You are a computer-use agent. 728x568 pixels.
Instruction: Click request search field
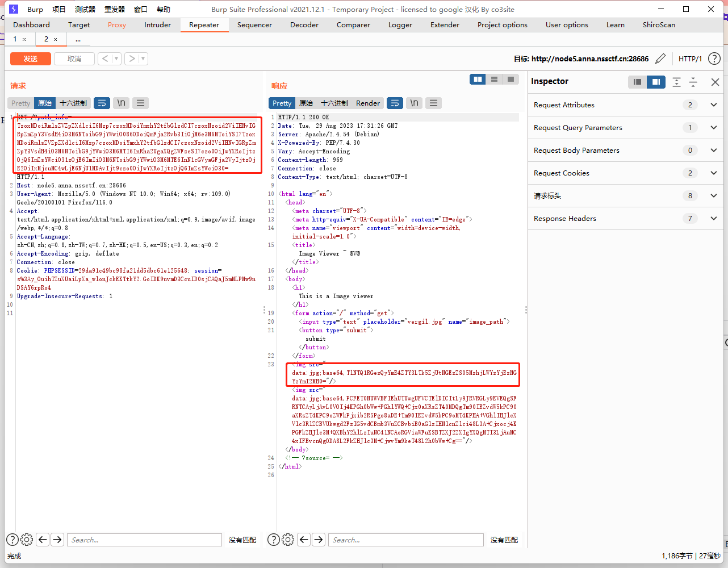tap(144, 540)
